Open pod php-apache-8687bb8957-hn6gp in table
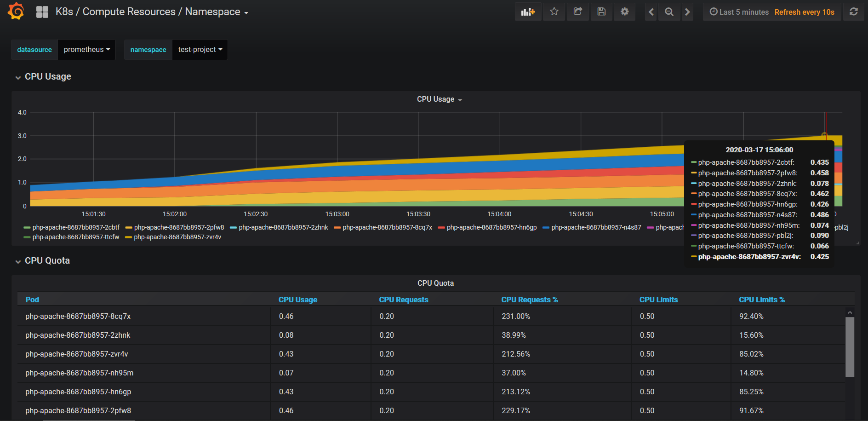This screenshot has width=868, height=421. (x=78, y=392)
